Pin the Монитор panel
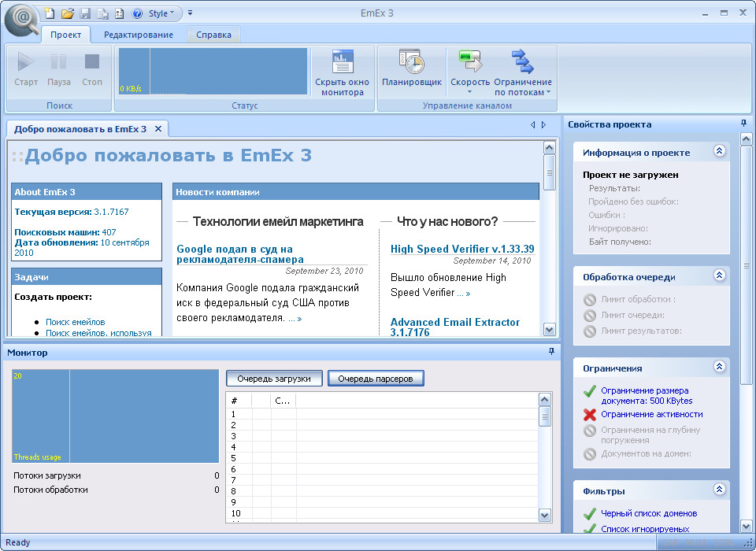756x551 pixels. tap(551, 352)
